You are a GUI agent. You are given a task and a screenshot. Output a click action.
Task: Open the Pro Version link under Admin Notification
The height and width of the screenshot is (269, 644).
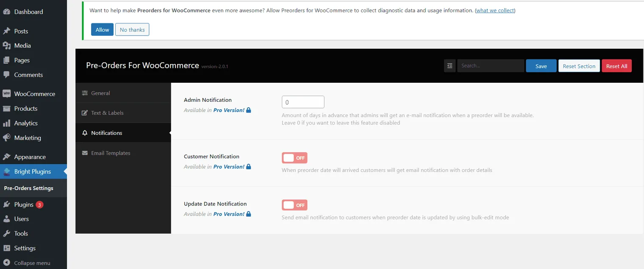tap(229, 110)
